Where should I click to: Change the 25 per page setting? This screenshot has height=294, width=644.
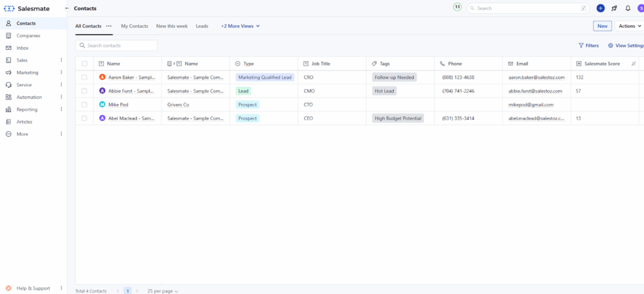click(163, 291)
